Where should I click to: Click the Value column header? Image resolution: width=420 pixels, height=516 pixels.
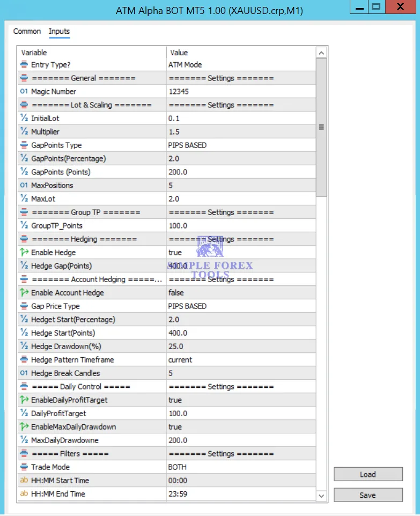pyautogui.click(x=241, y=53)
